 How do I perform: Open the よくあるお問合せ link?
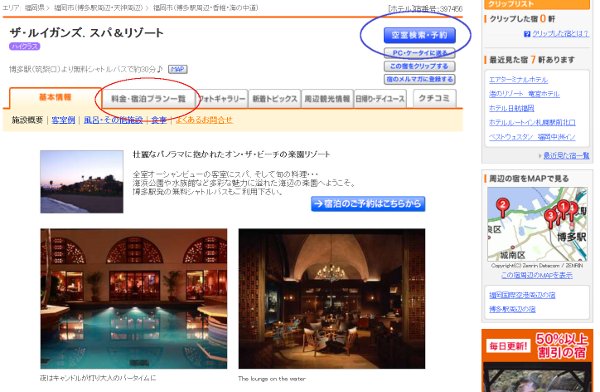[x=204, y=120]
